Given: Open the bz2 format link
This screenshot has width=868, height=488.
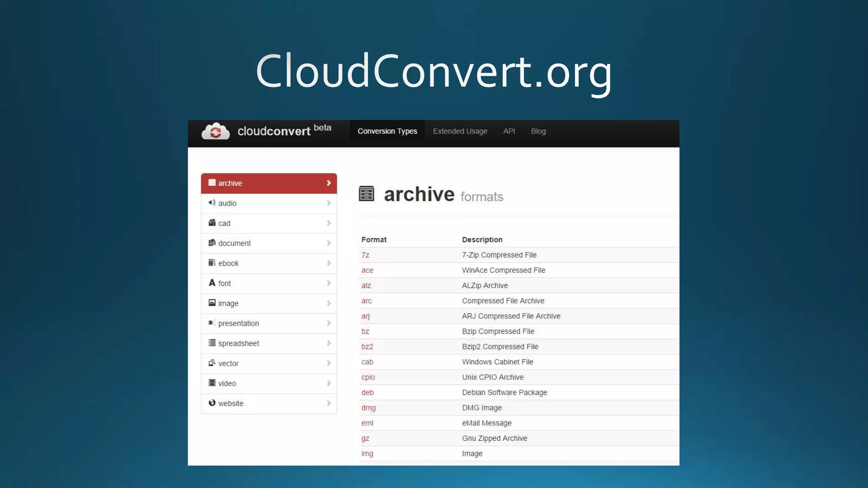Looking at the screenshot, I should 367,347.
